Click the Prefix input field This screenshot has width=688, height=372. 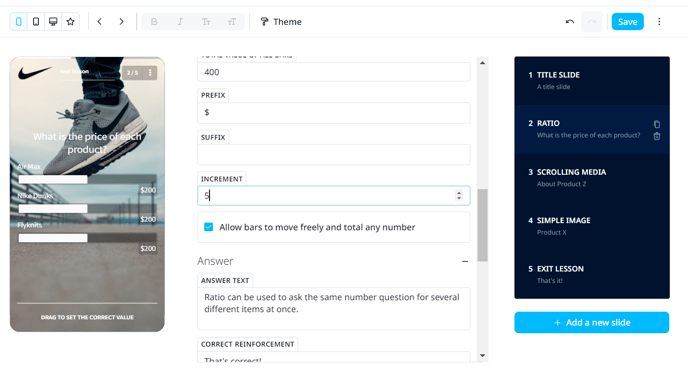coord(333,113)
